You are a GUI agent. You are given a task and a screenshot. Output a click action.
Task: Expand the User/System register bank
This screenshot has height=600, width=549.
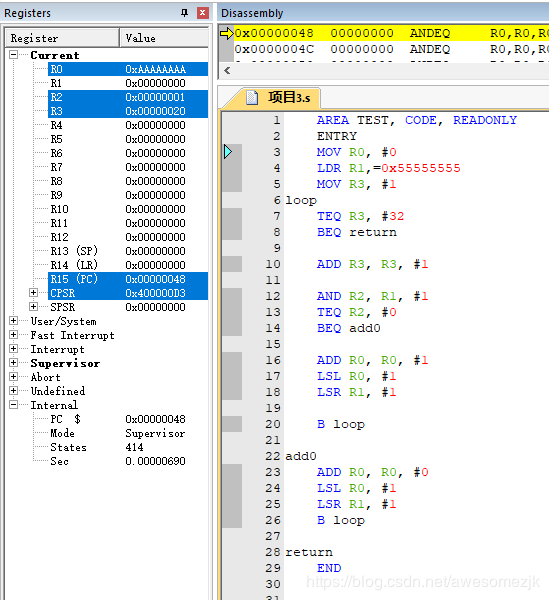pos(13,321)
